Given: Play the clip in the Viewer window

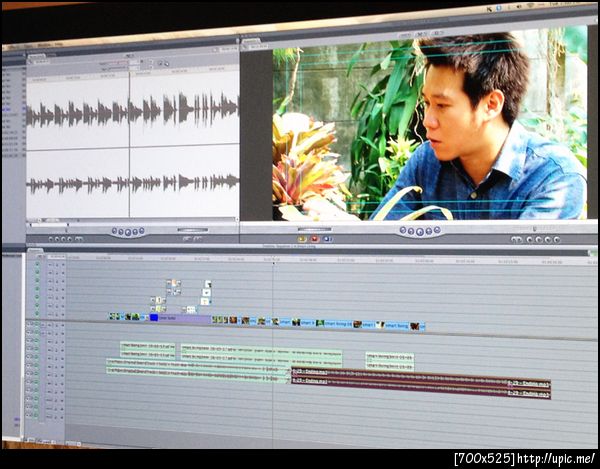Looking at the screenshot, I should (128, 232).
